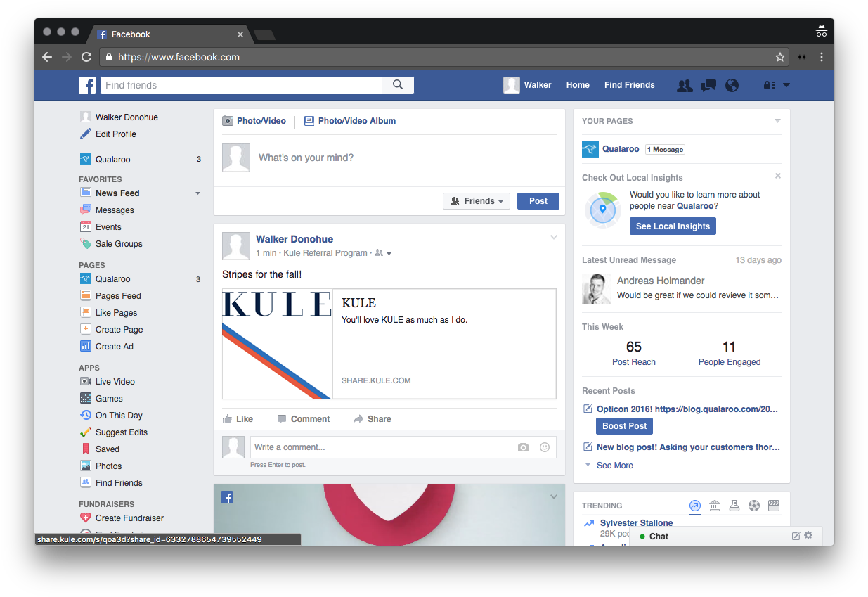Open Entertainment trending via clapperboard icon

point(774,505)
